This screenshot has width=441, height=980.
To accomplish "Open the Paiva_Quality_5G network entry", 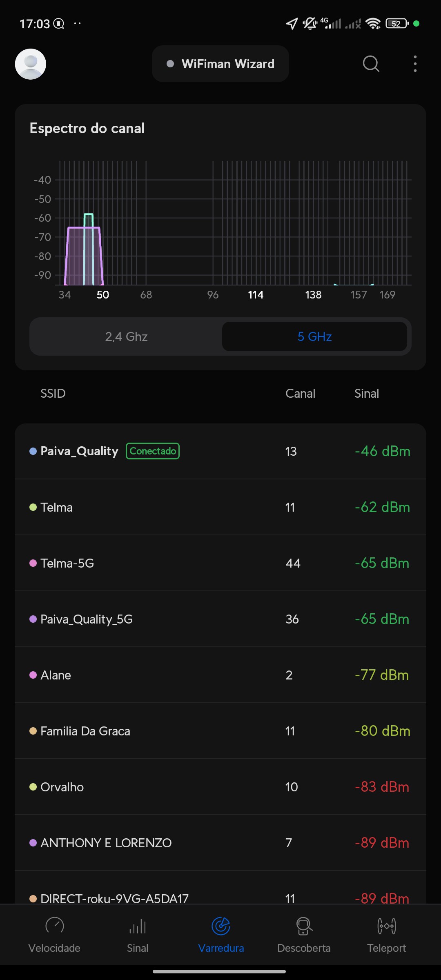I will pyautogui.click(x=220, y=619).
